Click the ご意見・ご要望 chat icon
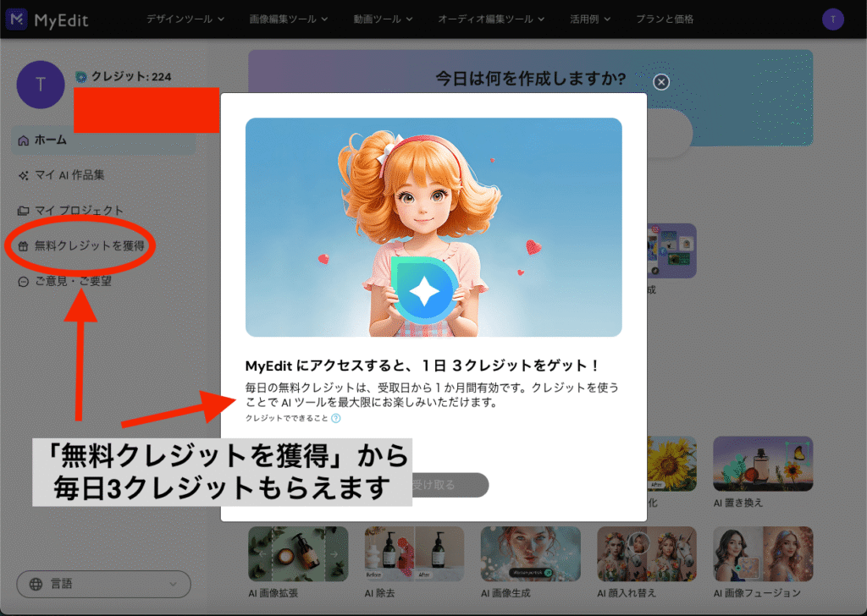The height and width of the screenshot is (616, 867). pyautogui.click(x=23, y=282)
